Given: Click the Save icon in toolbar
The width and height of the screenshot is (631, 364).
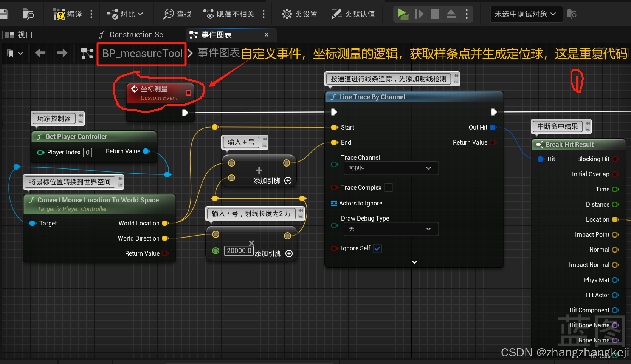Looking at the screenshot, I should coord(4,14).
